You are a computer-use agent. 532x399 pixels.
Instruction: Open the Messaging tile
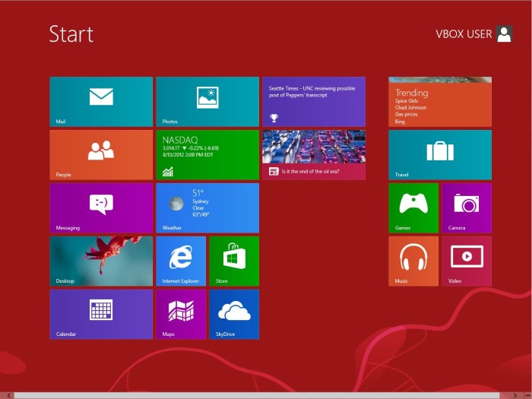pos(101,208)
